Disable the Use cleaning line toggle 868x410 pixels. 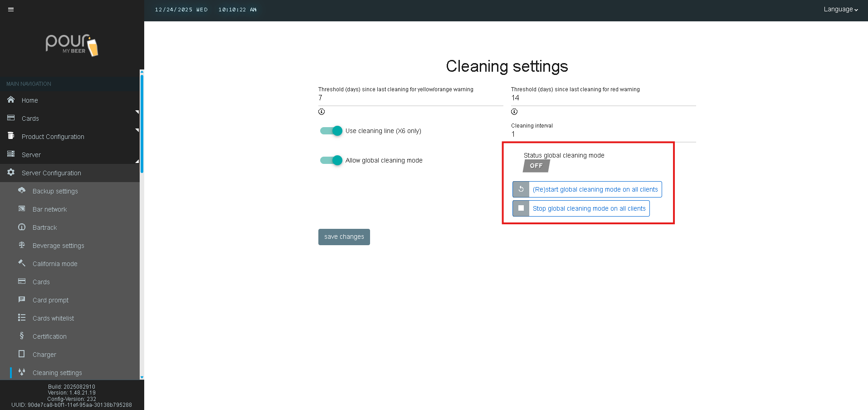pyautogui.click(x=332, y=131)
